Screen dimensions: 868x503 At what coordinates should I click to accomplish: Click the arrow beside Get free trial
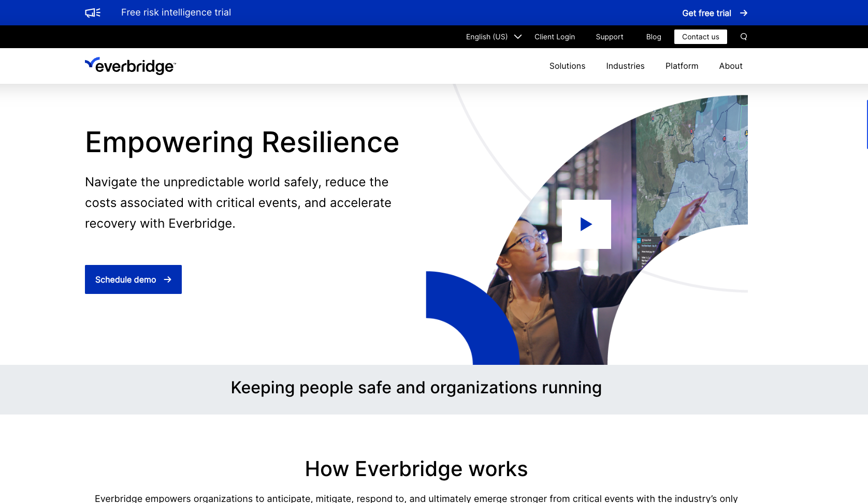[x=744, y=13]
